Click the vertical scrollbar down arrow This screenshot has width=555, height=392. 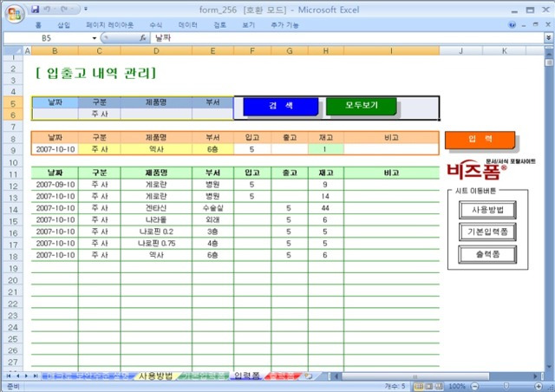[549, 367]
